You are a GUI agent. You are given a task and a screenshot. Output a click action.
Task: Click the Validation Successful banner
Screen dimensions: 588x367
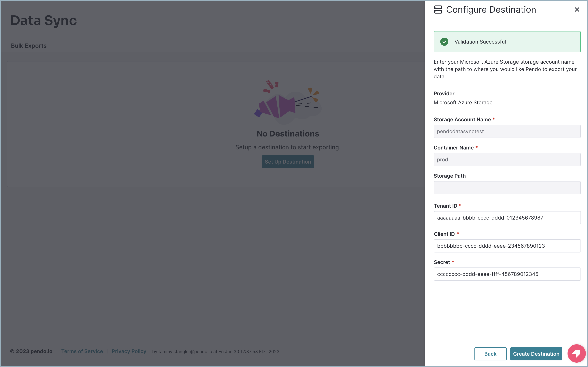point(507,42)
